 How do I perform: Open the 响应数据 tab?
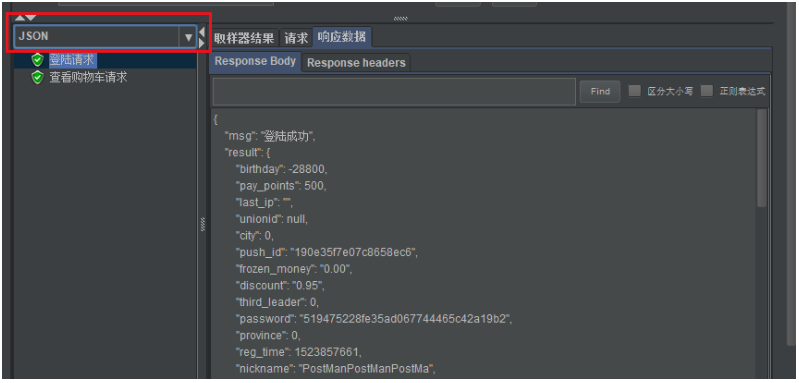click(342, 37)
